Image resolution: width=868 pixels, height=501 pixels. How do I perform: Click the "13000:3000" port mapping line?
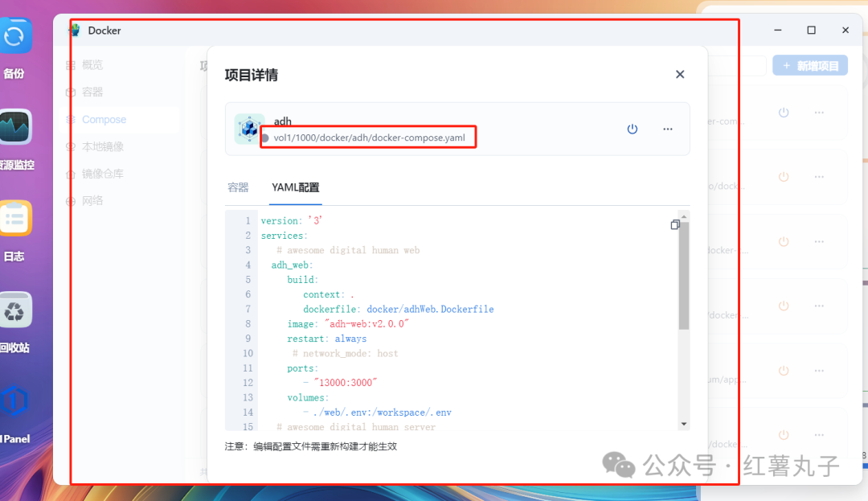click(340, 383)
